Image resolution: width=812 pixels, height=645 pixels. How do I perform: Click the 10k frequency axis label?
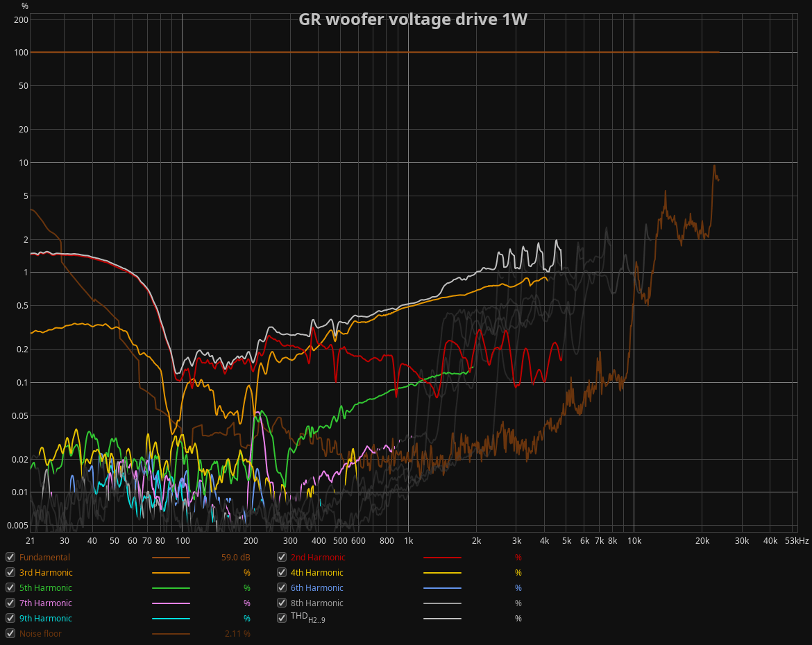(x=634, y=541)
